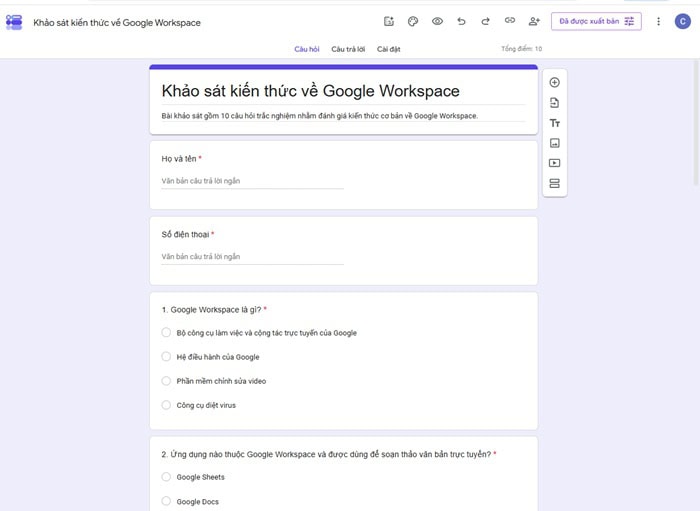Add collaborators with the person-plus icon

534,21
